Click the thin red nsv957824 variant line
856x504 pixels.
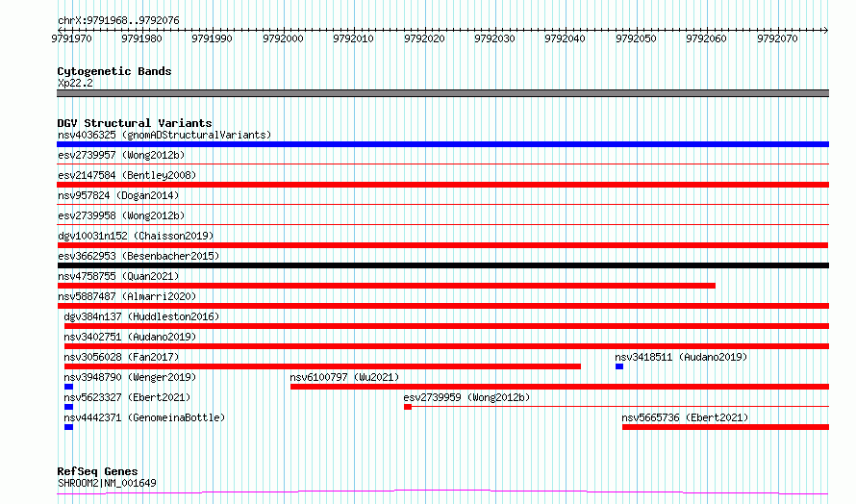click(x=442, y=204)
